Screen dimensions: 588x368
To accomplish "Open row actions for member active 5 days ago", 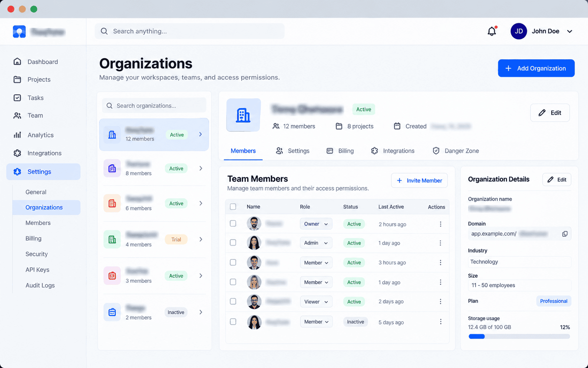I will (x=440, y=322).
